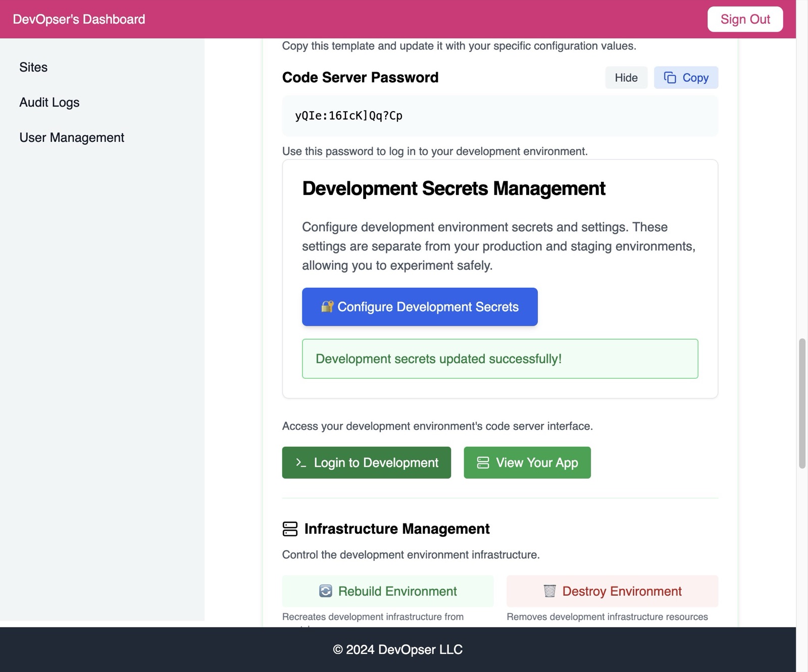Go to User Management page
Screen dimensions: 808x672
point(72,138)
